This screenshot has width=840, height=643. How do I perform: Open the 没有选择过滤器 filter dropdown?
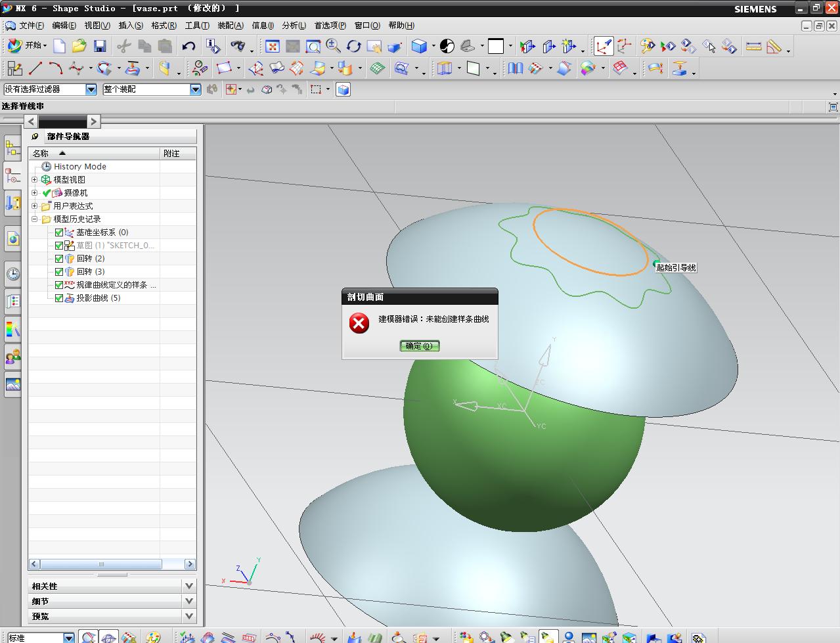click(91, 89)
